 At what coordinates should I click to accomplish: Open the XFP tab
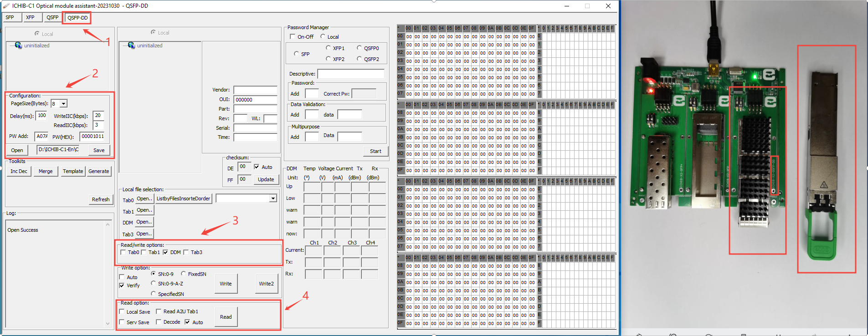[30, 17]
